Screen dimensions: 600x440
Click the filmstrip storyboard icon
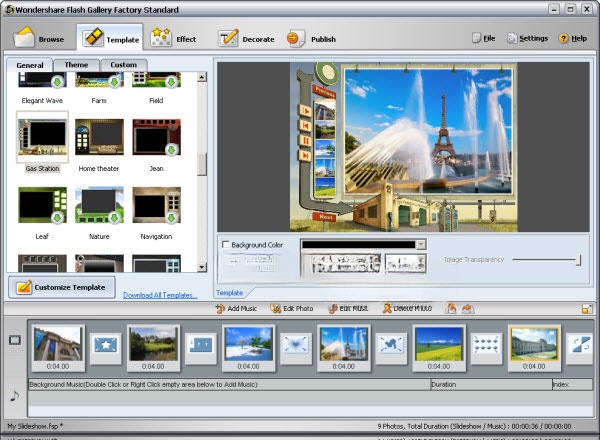pos(15,340)
